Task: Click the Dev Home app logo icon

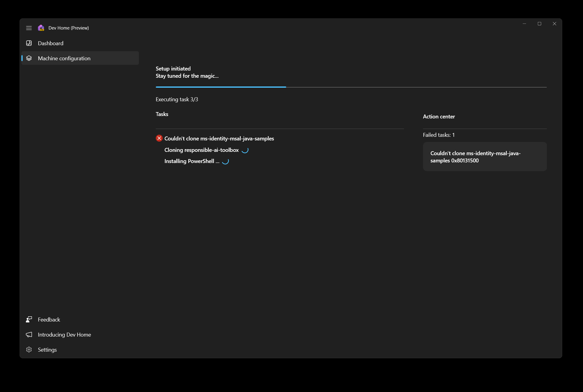Action: (41, 28)
